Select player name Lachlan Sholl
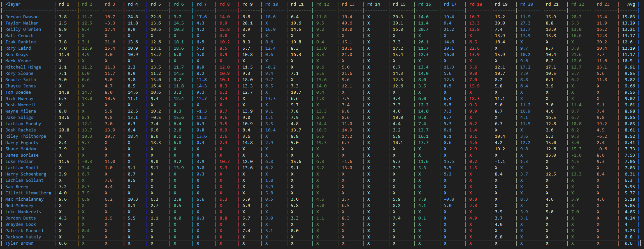The height and width of the screenshot is (249, 644). click(x=22, y=168)
